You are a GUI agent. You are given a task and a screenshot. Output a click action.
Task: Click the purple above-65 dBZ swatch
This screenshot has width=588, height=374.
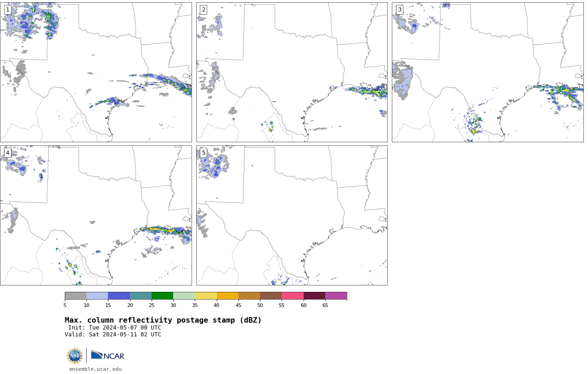tap(336, 296)
